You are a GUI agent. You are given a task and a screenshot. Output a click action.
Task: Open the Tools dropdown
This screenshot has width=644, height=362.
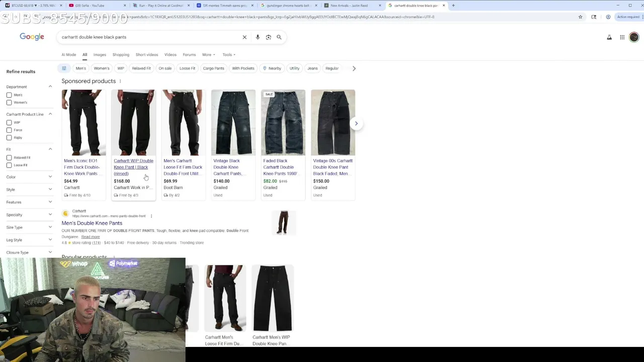(229, 55)
